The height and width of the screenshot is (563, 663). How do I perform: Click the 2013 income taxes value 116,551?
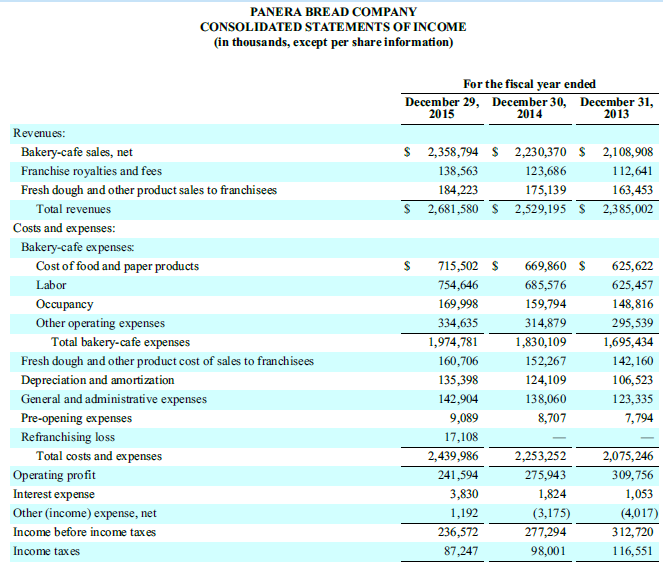pos(631,551)
